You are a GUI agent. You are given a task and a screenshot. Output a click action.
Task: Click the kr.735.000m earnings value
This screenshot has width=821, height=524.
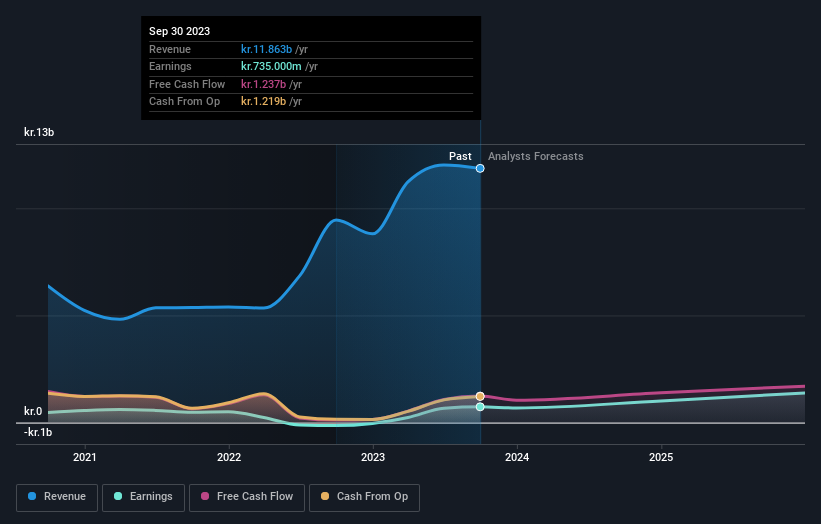[x=271, y=66]
